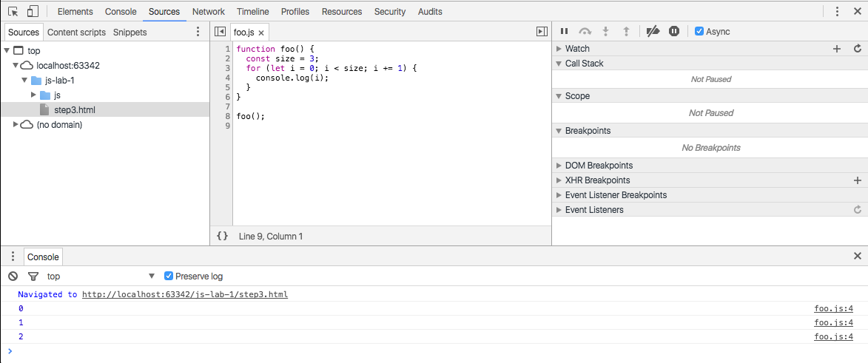Hide the navigator sidebar icon
Screen dimensions: 868x363
[220, 32]
